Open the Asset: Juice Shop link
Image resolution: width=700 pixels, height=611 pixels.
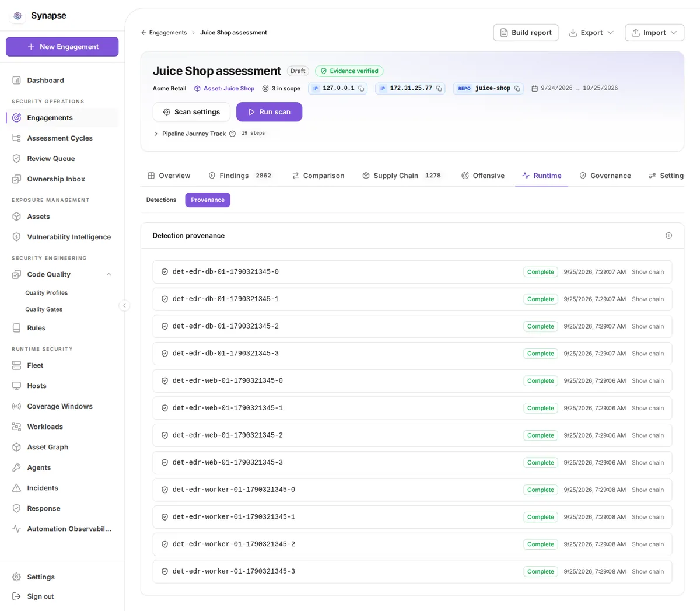click(224, 89)
